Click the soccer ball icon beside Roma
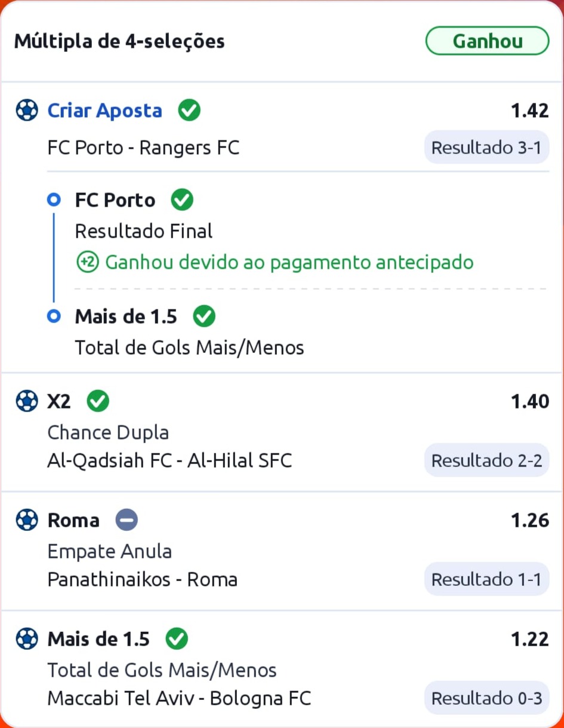The height and width of the screenshot is (728, 564). point(27,520)
